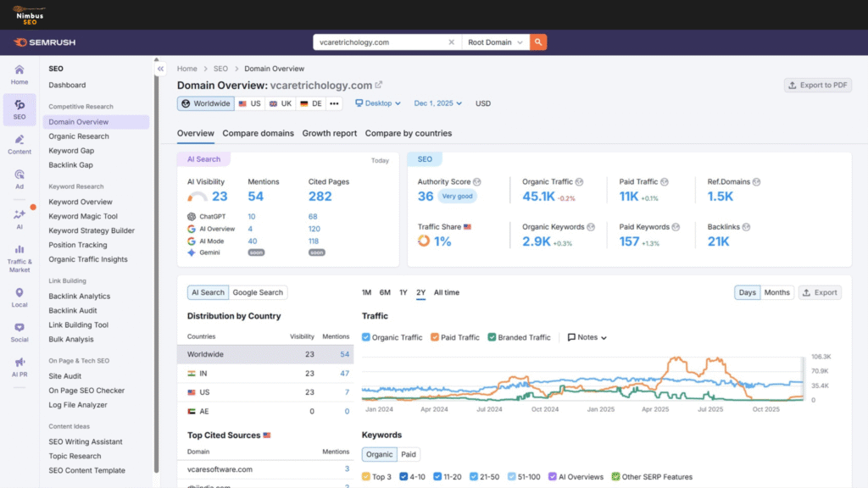868x488 pixels.
Task: Click the Export to PDF button
Action: (817, 85)
